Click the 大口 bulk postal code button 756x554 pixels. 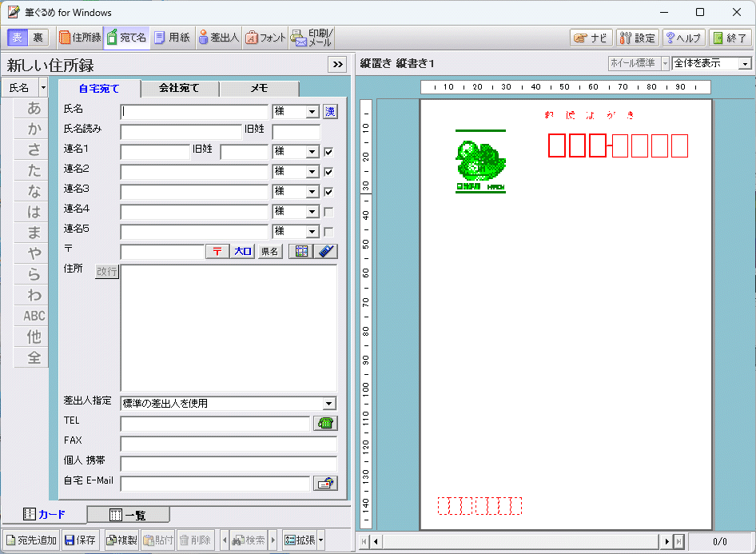(243, 251)
